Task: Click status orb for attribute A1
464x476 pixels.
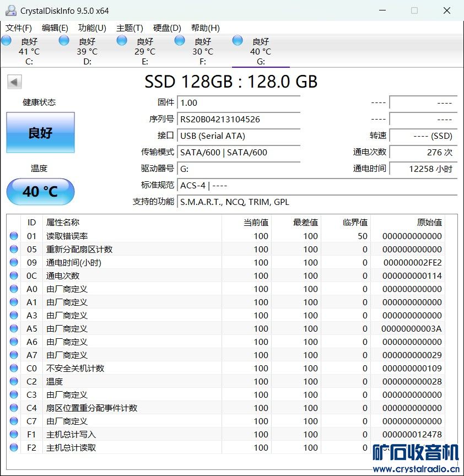Action: tap(14, 302)
